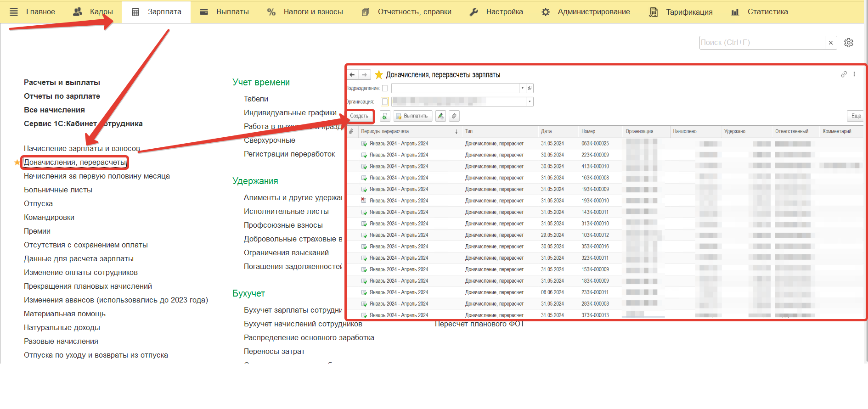Expand the Организация dropdown list
This screenshot has width=868, height=409.
[x=530, y=102]
